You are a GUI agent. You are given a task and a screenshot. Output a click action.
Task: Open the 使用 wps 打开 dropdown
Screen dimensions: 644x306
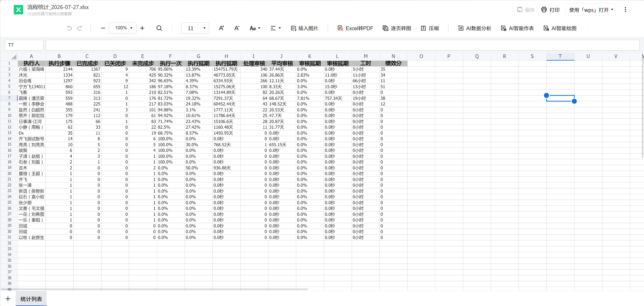(591, 10)
